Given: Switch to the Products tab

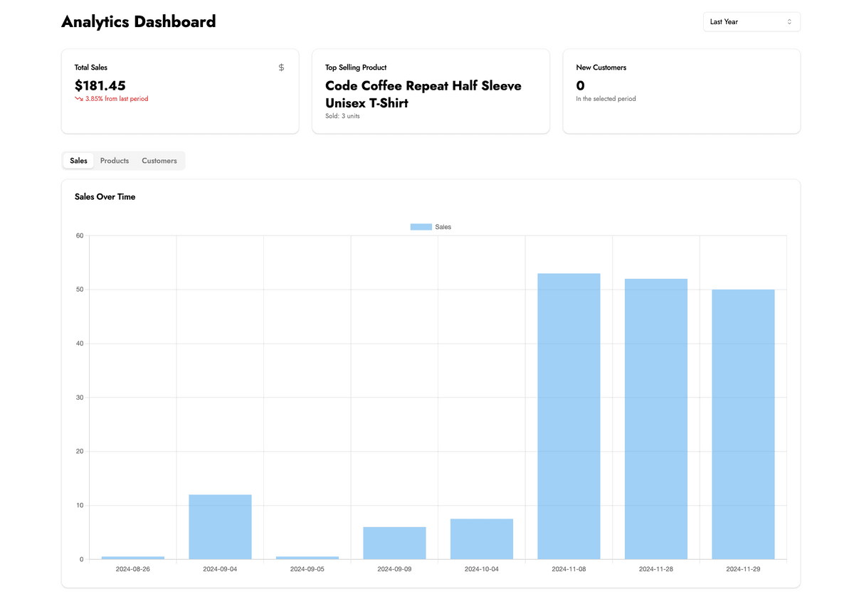Looking at the screenshot, I should (x=115, y=161).
